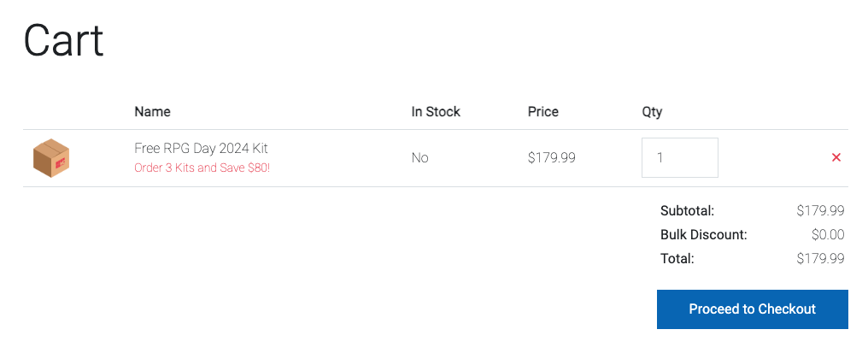Click the Order 3 Kits and Save $80! promo

pos(202,168)
